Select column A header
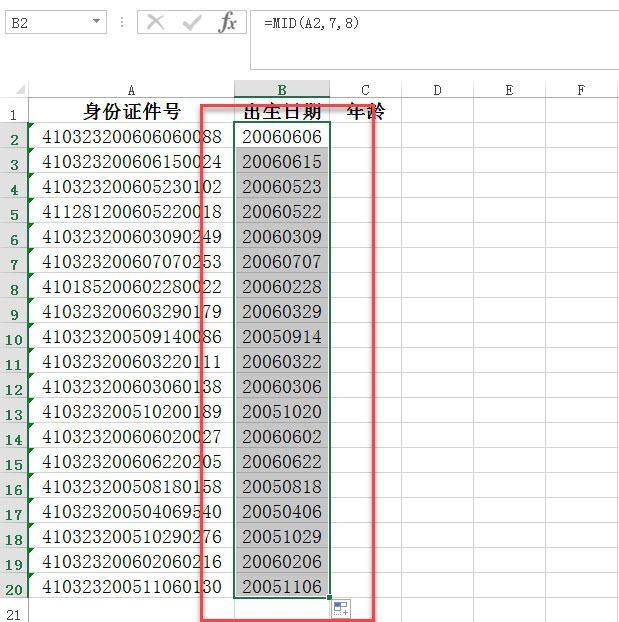Image resolution: width=619 pixels, height=622 pixels. click(x=131, y=90)
